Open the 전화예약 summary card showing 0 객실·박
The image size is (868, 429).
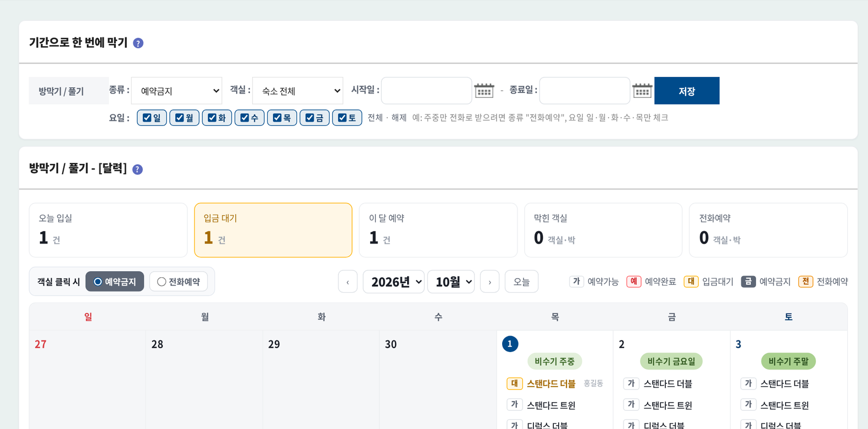click(x=769, y=230)
